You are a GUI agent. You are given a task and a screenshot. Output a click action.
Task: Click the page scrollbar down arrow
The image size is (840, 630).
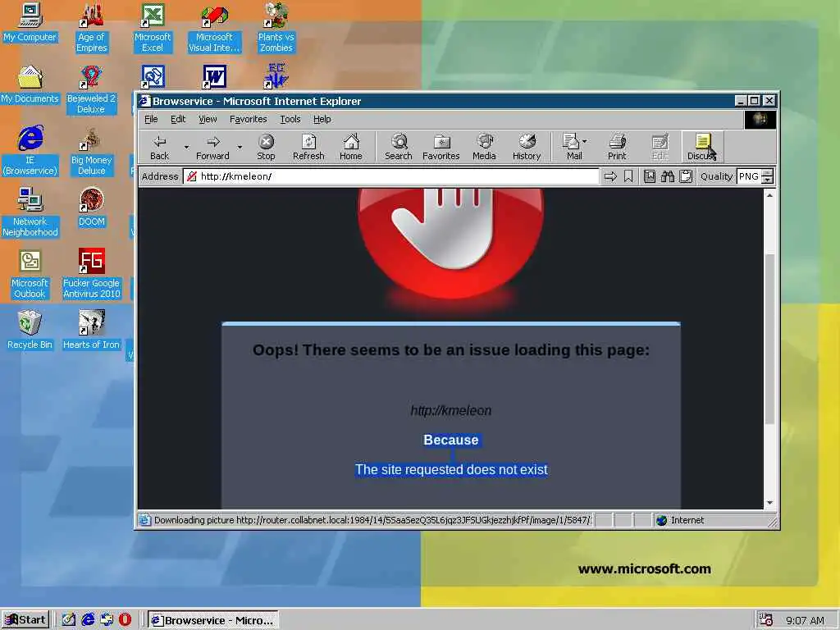coord(769,503)
